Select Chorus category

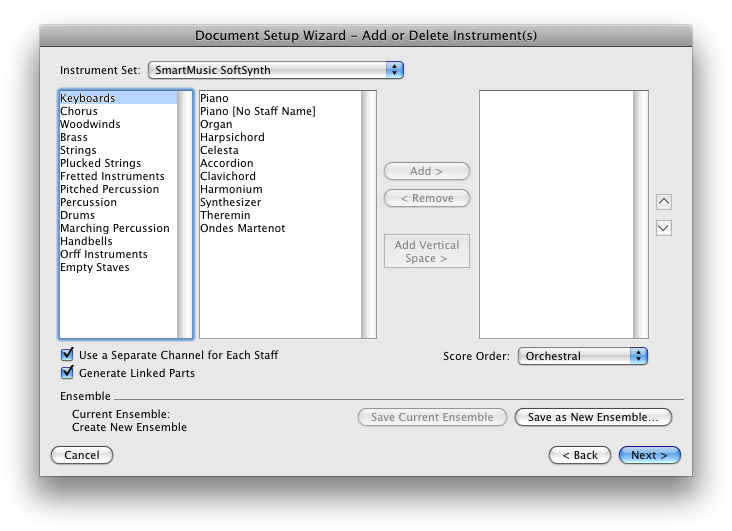[x=119, y=111]
